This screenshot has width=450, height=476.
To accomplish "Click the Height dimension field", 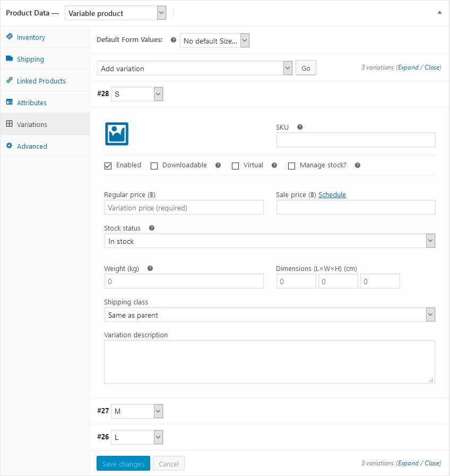I will [380, 282].
